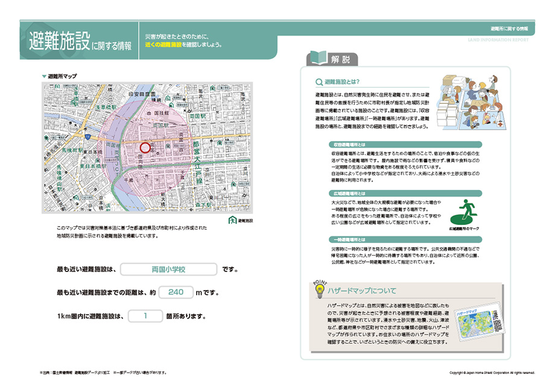Screen dimensions: 555x392
Task: Click the red circle marker on map
Action: pos(145,148)
